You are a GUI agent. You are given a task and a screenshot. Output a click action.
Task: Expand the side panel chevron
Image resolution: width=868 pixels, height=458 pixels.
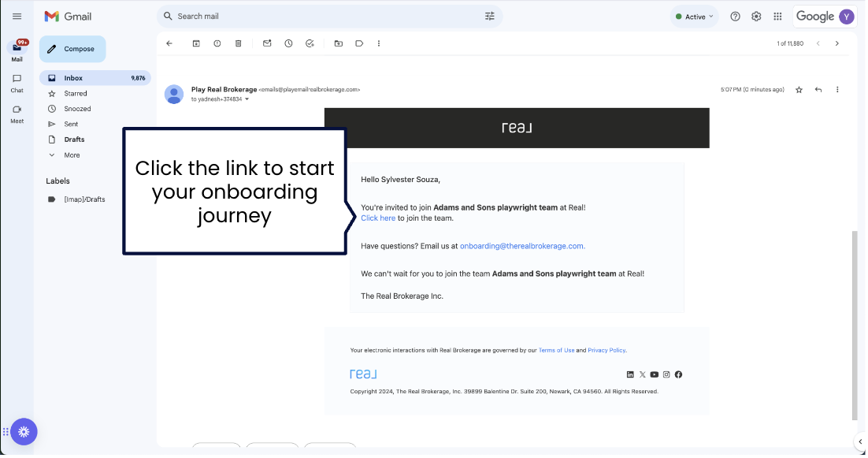(x=859, y=442)
